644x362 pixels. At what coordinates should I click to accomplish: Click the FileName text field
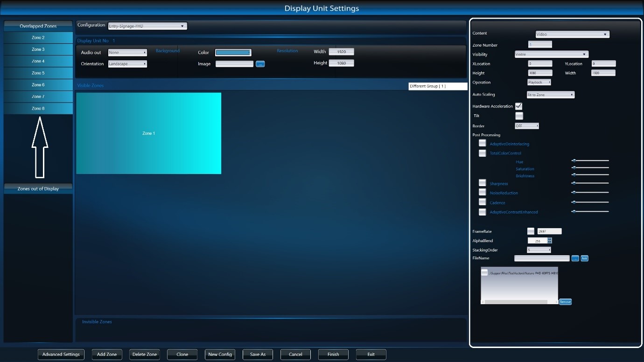[x=542, y=258]
